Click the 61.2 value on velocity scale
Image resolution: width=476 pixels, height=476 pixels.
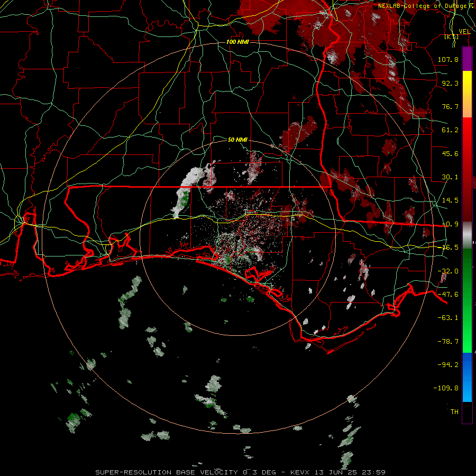(450, 130)
